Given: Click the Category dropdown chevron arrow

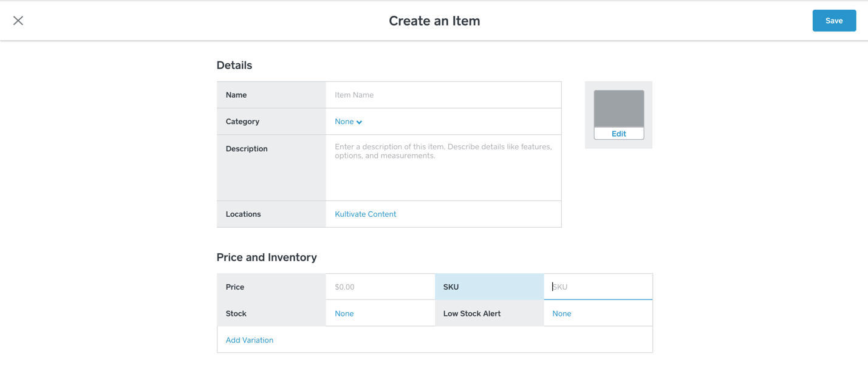Looking at the screenshot, I should pyautogui.click(x=360, y=123).
